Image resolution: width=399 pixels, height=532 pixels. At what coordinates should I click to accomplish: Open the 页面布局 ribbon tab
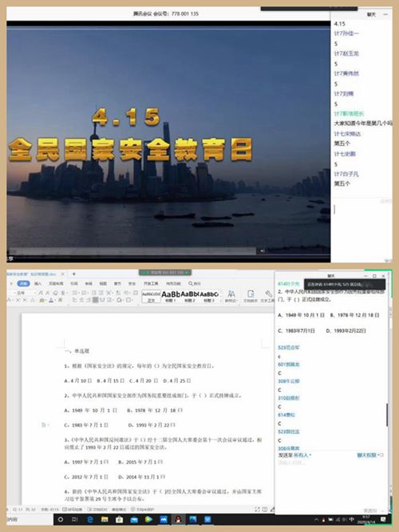tap(56, 283)
